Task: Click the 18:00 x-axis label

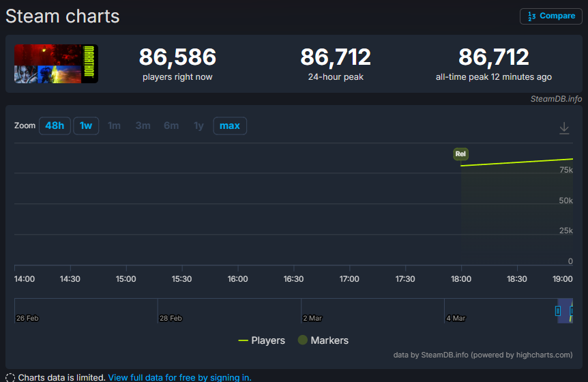Action: pyautogui.click(x=461, y=279)
